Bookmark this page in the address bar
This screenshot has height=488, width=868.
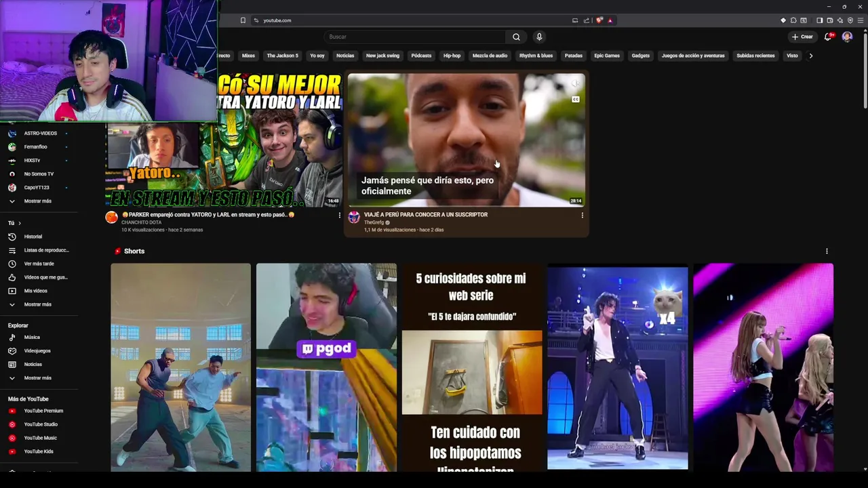pyautogui.click(x=243, y=20)
